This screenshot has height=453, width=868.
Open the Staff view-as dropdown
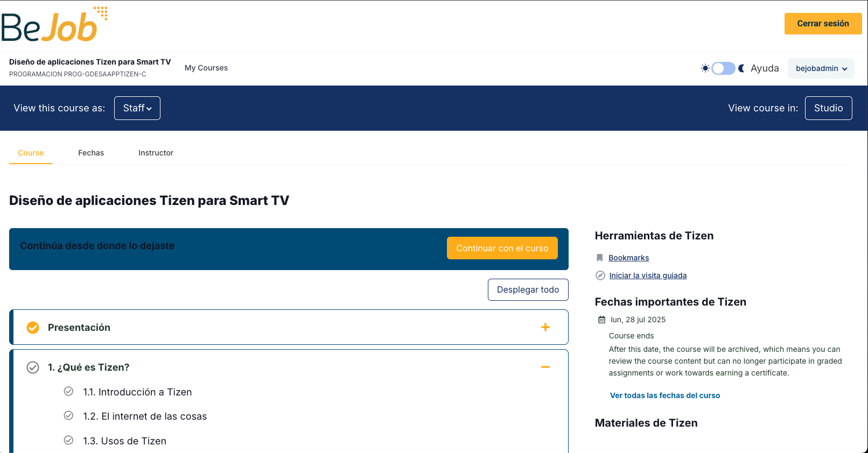[137, 108]
